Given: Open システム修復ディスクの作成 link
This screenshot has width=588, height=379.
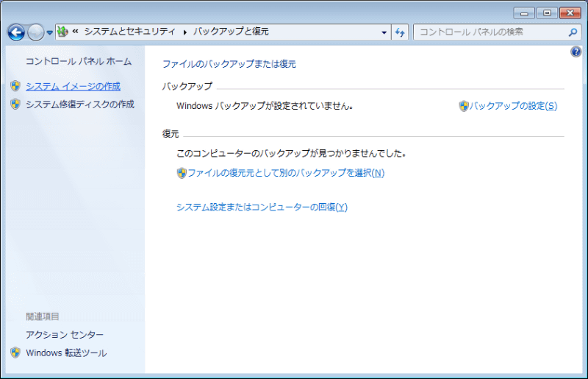Looking at the screenshot, I should [x=80, y=104].
